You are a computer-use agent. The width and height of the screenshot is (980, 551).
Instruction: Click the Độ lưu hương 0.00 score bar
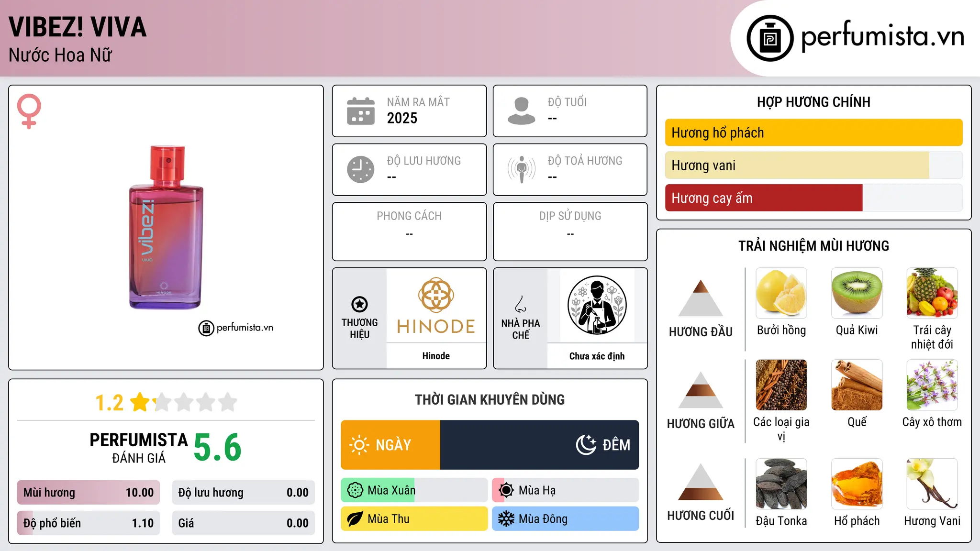point(244,493)
